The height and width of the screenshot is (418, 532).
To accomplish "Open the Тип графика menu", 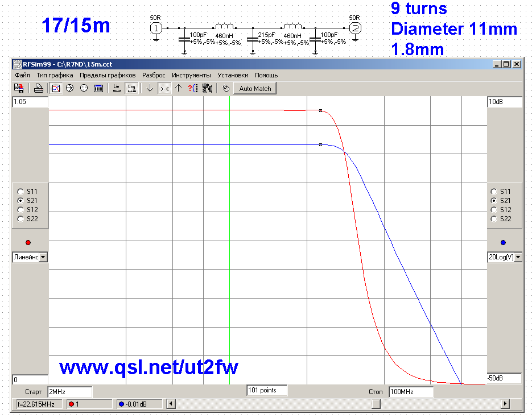I will (x=55, y=75).
